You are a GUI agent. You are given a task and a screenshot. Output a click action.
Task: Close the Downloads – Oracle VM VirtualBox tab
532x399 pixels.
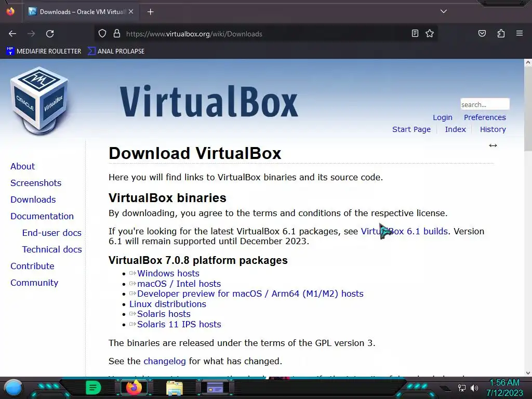pos(131,11)
